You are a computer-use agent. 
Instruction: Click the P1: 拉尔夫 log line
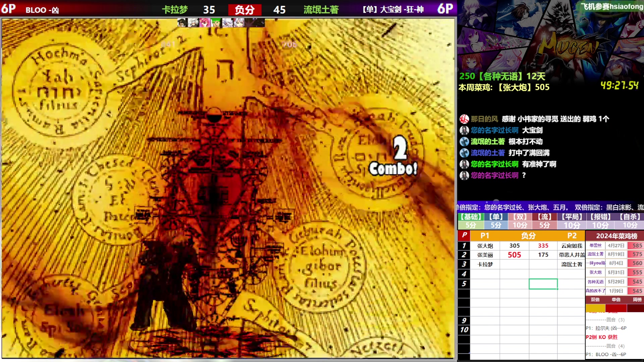[x=606, y=328]
